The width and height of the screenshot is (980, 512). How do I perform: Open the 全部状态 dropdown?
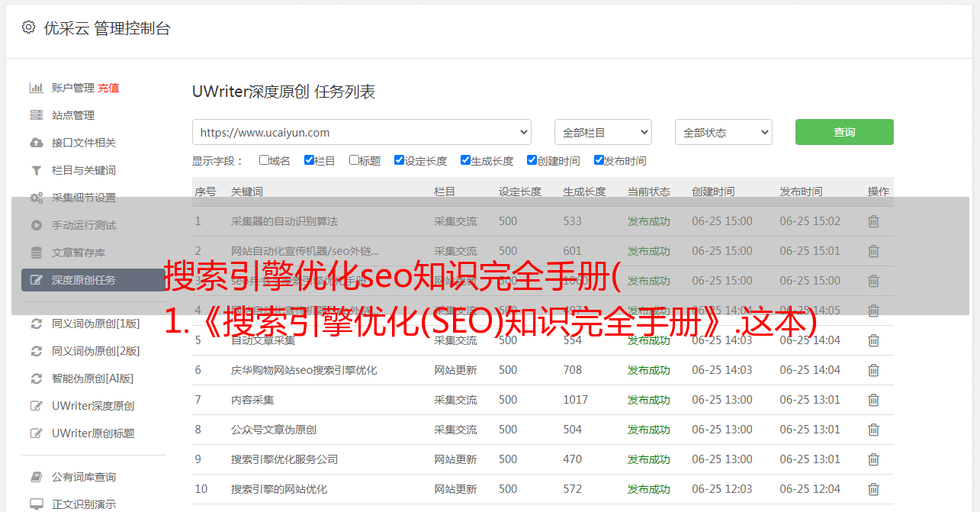coord(724,132)
